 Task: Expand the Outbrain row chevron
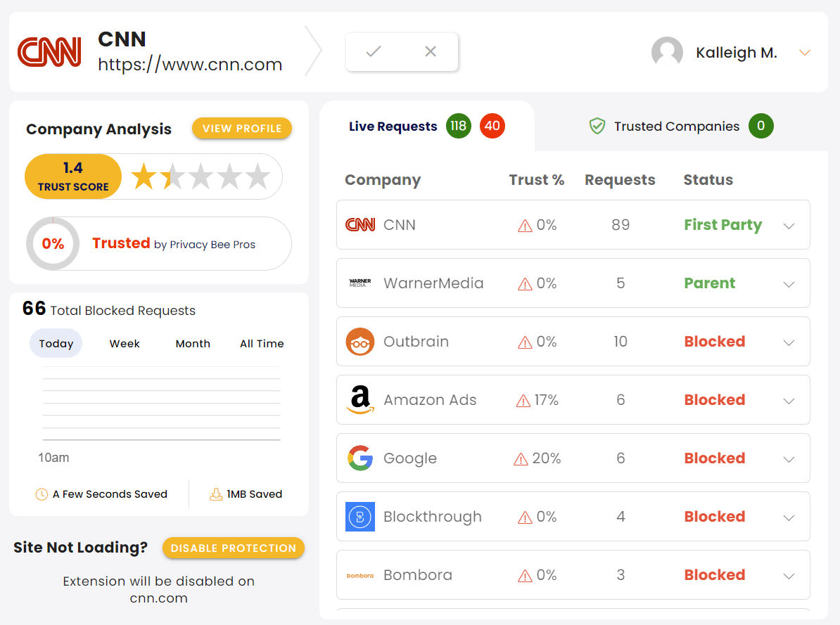click(789, 343)
